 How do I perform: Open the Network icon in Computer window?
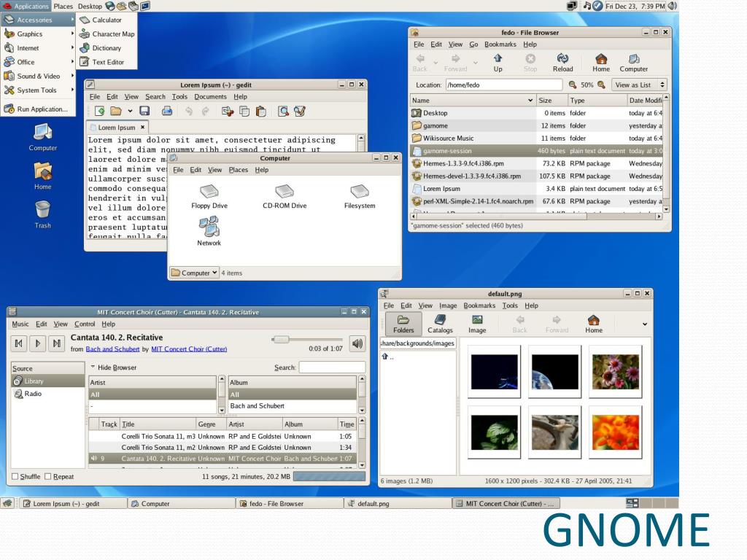pos(209,231)
